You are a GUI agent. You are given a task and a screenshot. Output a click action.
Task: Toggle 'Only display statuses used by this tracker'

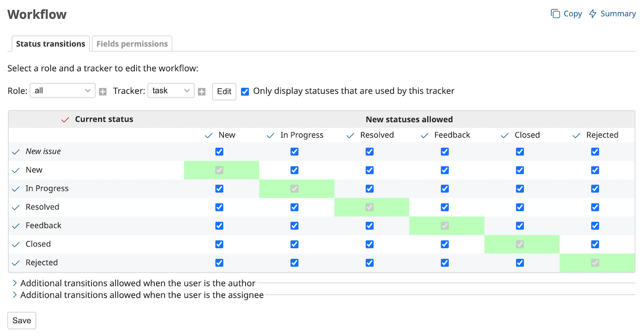point(245,91)
